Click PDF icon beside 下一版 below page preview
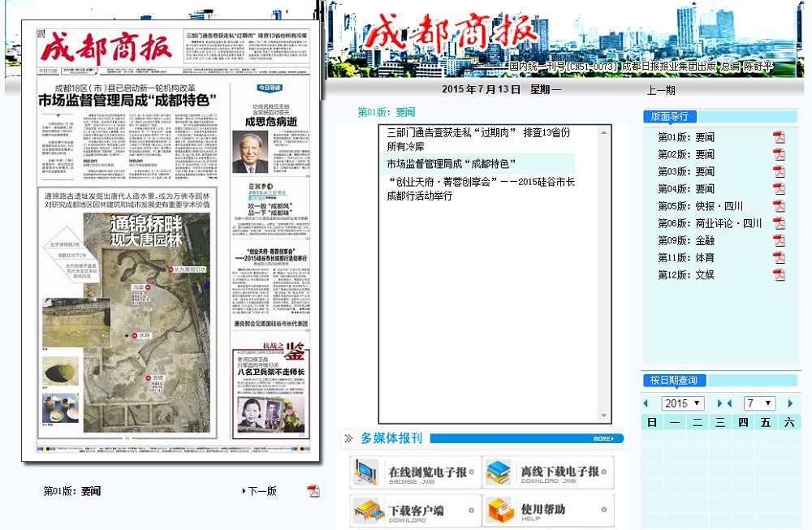This screenshot has height=530, width=812. (313, 491)
